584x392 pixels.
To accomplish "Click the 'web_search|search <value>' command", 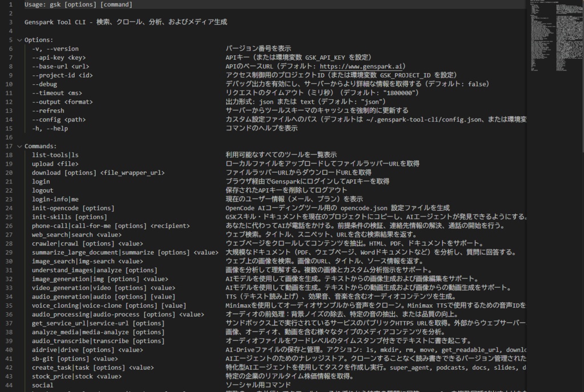I will pyautogui.click(x=77, y=235).
